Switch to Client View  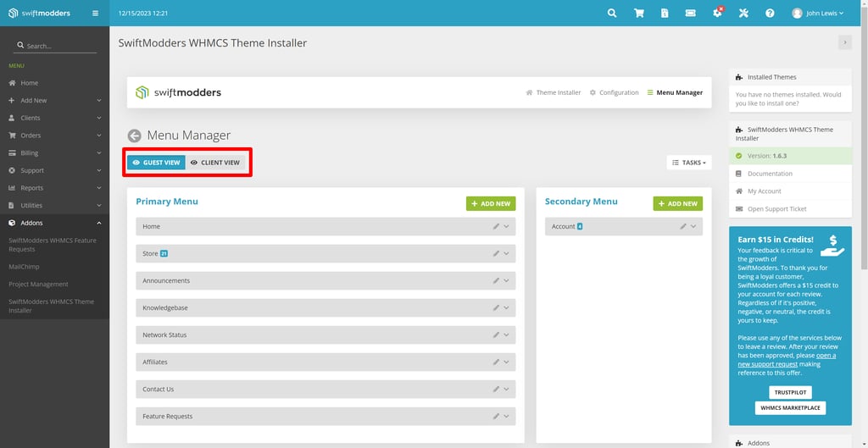215,163
